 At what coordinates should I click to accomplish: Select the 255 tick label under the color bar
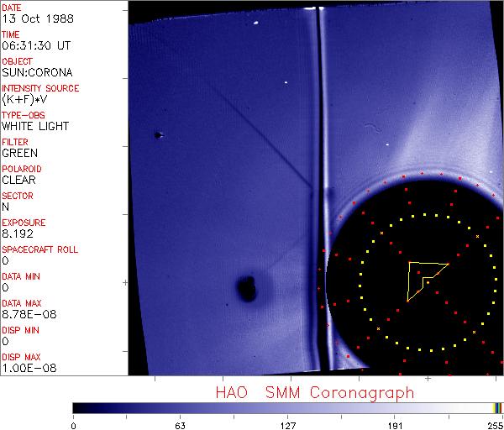[494, 424]
